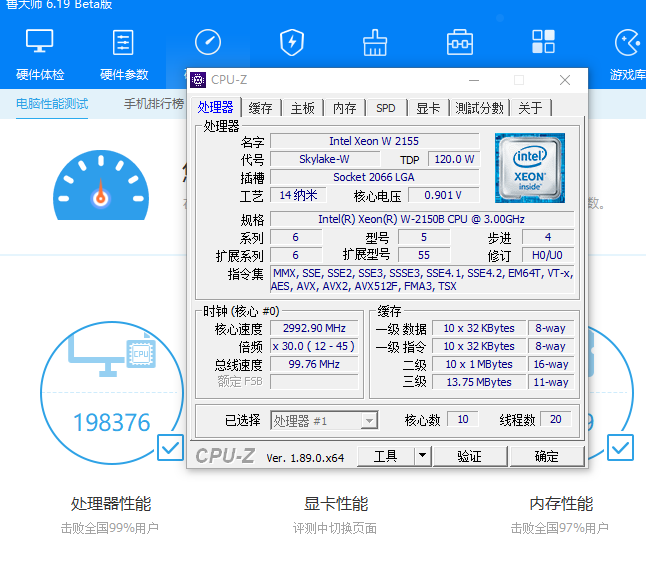Click the W-2150B CPU @ 3.00GHz specification
The width and height of the screenshot is (646, 573).
422,219
